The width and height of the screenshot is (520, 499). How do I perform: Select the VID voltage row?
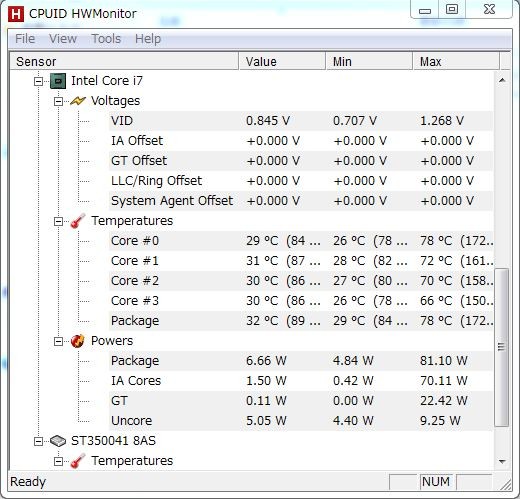pyautogui.click(x=301, y=121)
